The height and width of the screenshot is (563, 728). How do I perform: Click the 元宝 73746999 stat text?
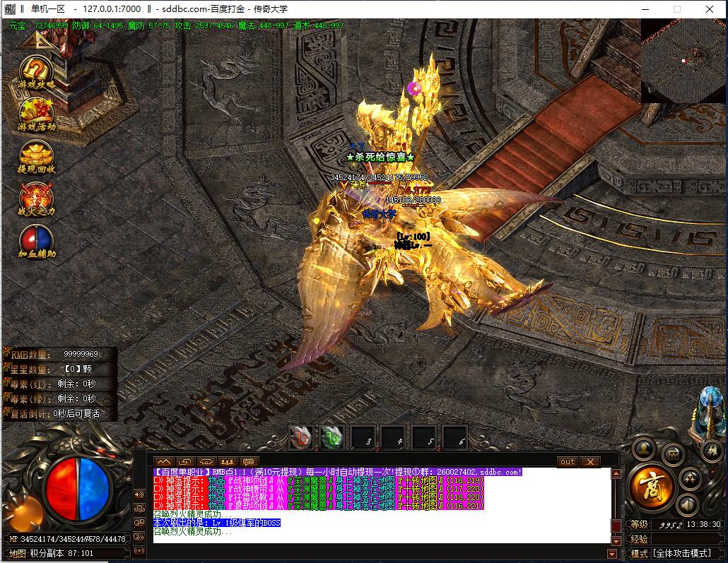39,25
